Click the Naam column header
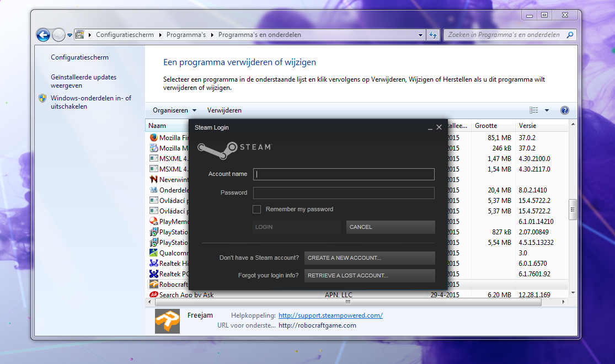Viewport: 615px width, 364px height. (x=157, y=126)
